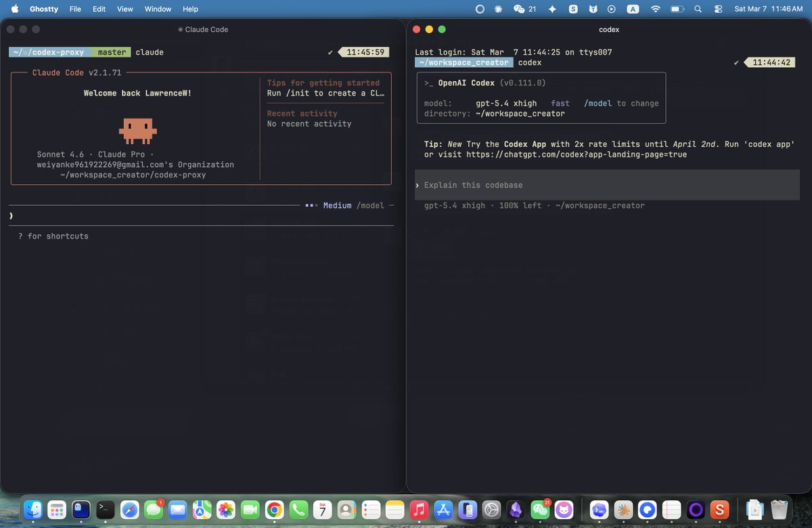
Task: Open Reminders in the dock
Action: point(371,509)
